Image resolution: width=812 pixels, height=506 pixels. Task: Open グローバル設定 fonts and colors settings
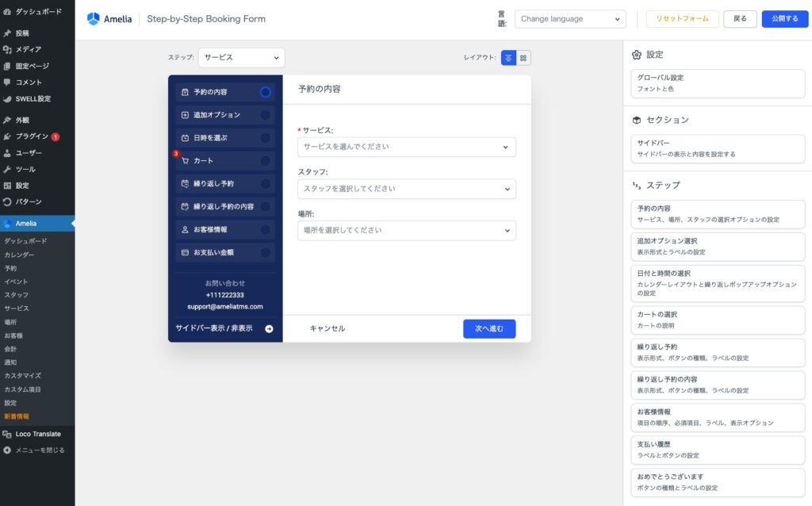coord(718,83)
